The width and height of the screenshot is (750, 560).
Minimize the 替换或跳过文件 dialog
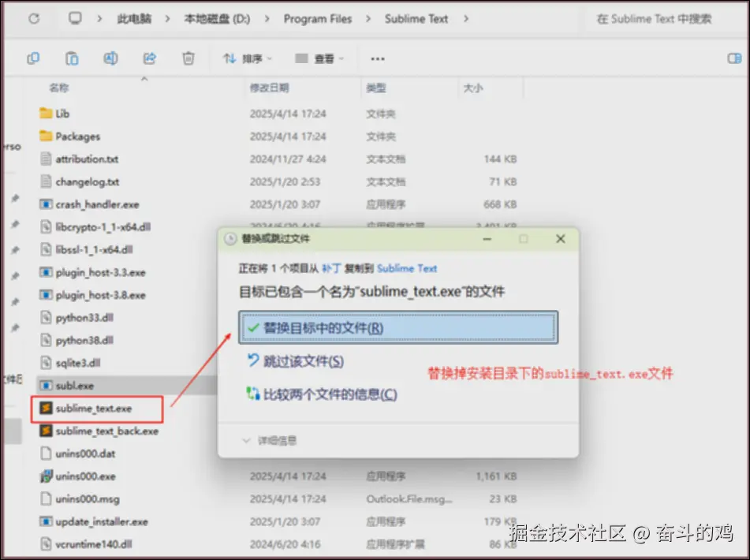(487, 239)
